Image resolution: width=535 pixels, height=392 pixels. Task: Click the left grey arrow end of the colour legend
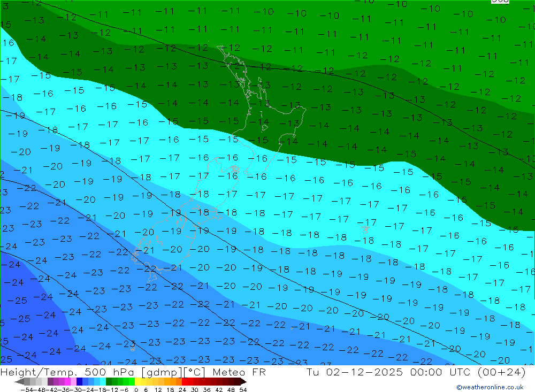pyautogui.click(x=19, y=382)
